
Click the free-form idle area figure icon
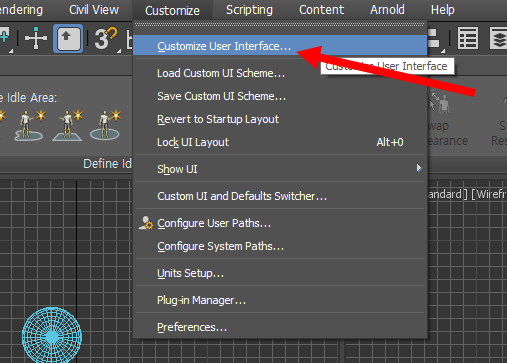tap(30, 125)
